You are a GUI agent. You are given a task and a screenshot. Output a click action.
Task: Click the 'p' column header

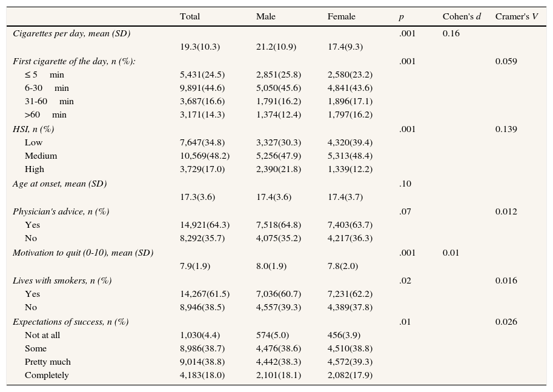pos(401,16)
